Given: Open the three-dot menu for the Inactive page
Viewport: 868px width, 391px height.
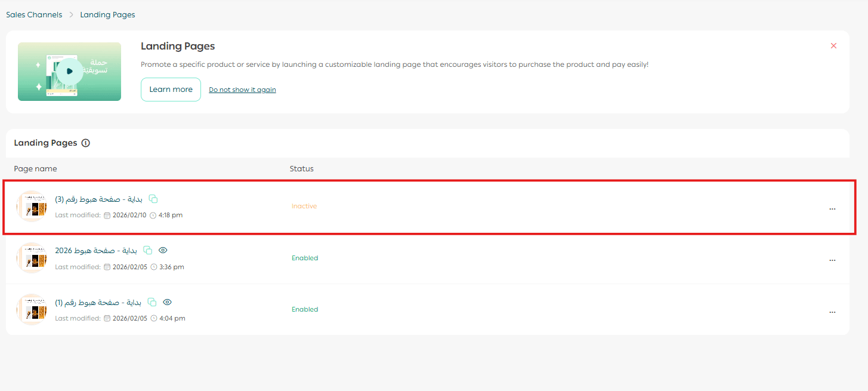Looking at the screenshot, I should pyautogui.click(x=832, y=209).
